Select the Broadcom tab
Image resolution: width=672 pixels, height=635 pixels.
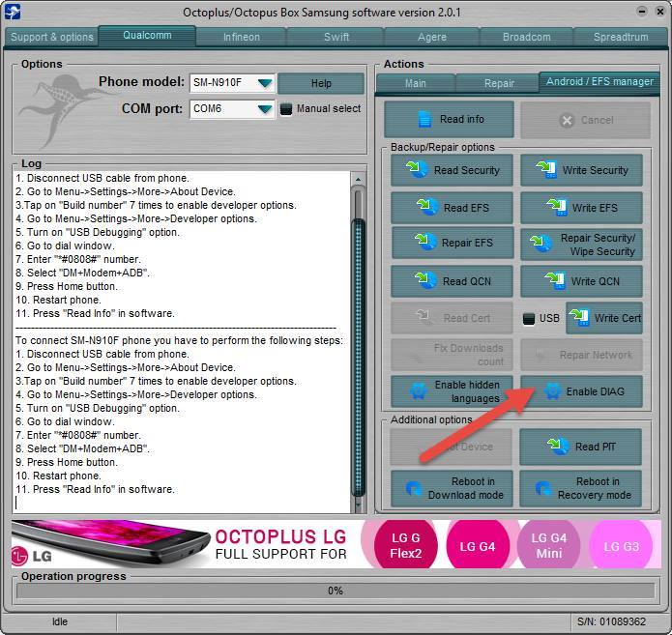point(526,38)
